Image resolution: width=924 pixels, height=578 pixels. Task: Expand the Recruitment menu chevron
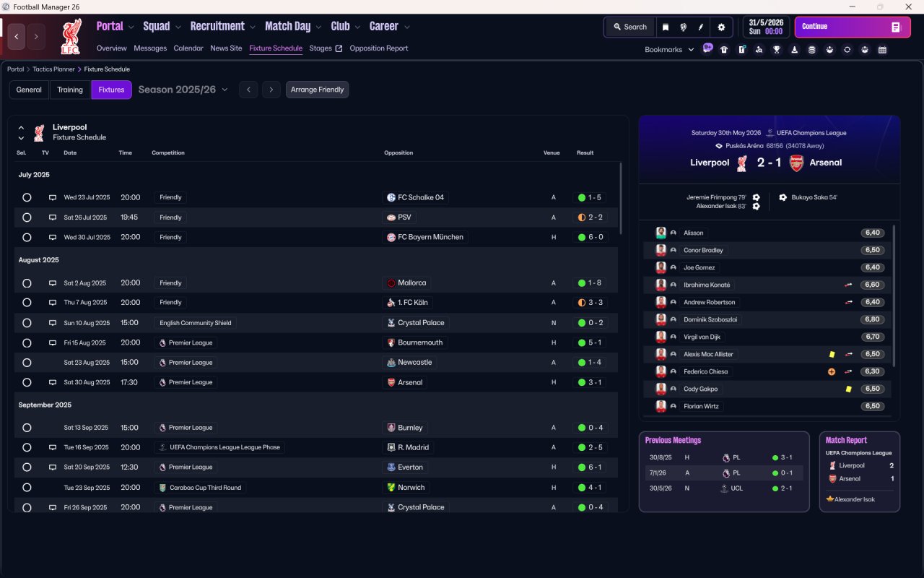(x=252, y=27)
